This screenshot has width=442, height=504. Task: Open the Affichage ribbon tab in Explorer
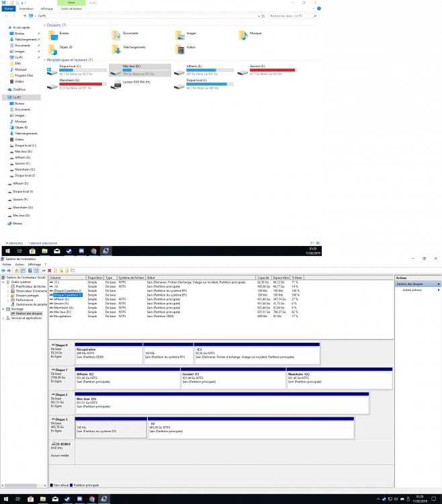(x=47, y=9)
